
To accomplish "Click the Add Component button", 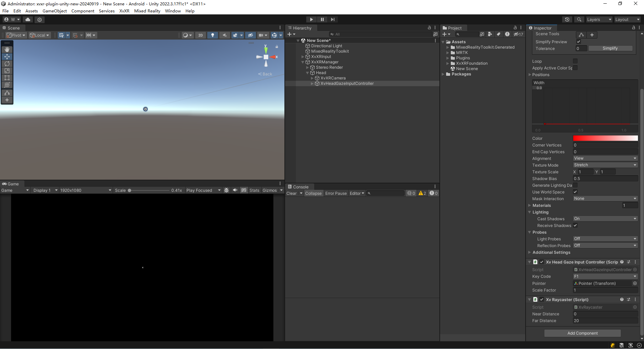I will pyautogui.click(x=582, y=333).
